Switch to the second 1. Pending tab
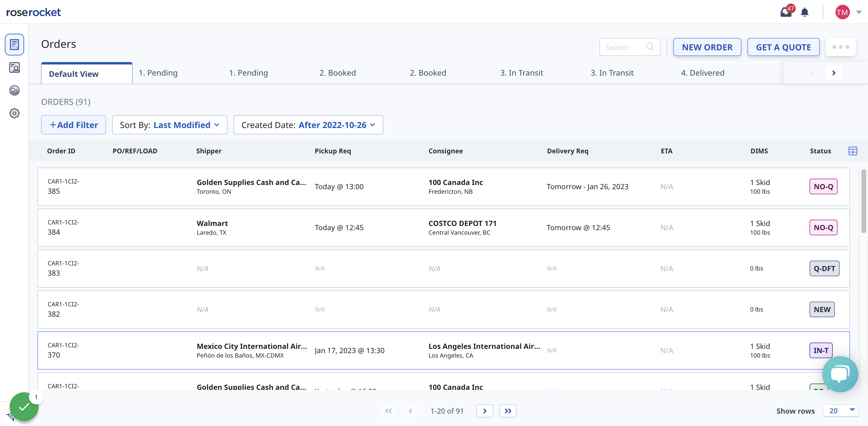Viewport: 868px width, 426px height. pos(248,73)
